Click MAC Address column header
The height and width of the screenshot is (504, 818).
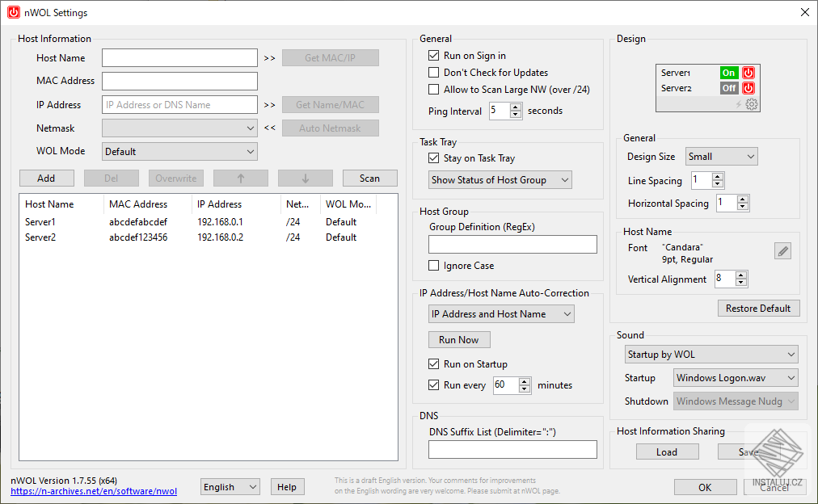click(148, 204)
